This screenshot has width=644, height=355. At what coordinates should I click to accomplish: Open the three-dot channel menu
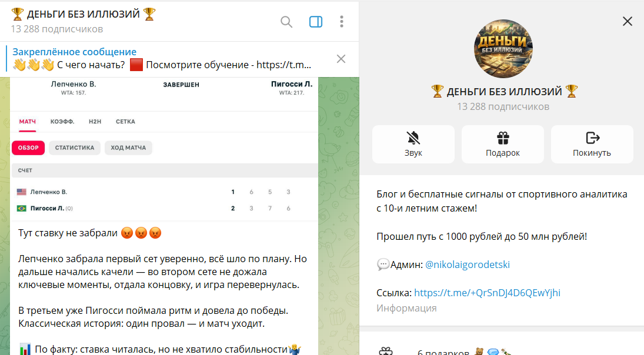[342, 22]
